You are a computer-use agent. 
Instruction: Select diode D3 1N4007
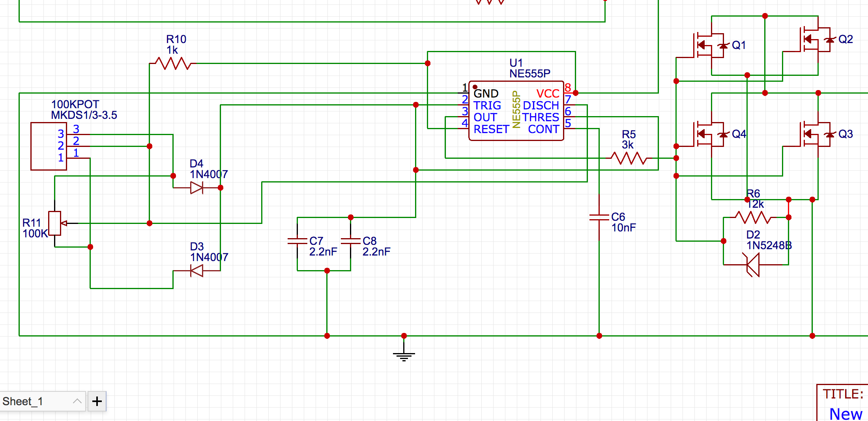tap(197, 271)
